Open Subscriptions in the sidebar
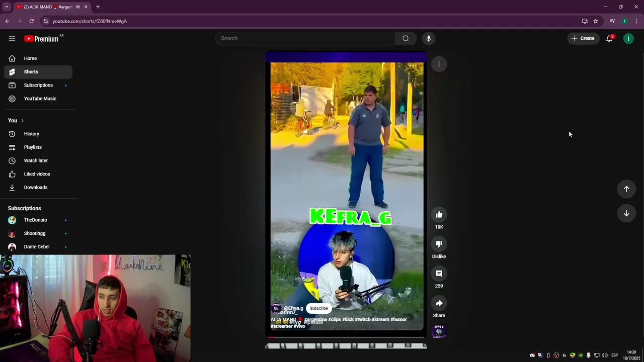This screenshot has height=362, width=644. coord(38,85)
